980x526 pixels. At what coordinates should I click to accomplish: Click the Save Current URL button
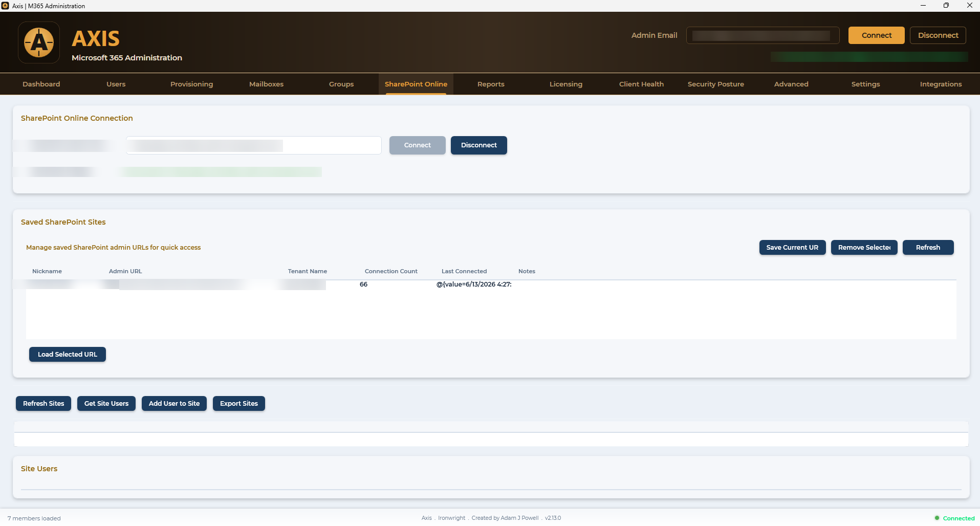tap(792, 248)
